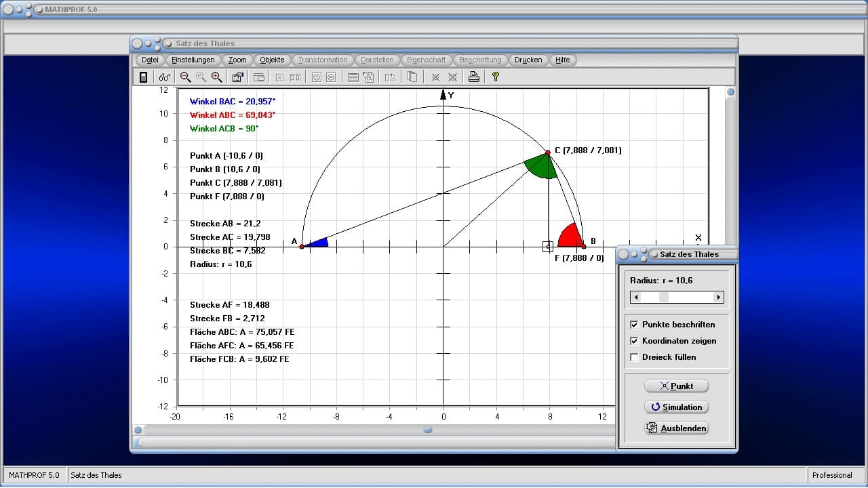Click the zoom in magnifier icon
This screenshot has width=868, height=488.
(216, 77)
